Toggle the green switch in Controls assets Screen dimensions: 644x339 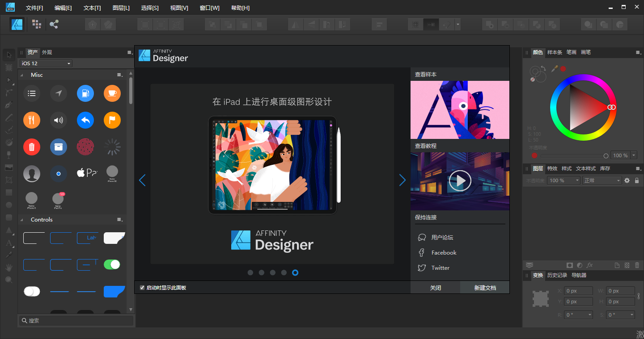[112, 264]
